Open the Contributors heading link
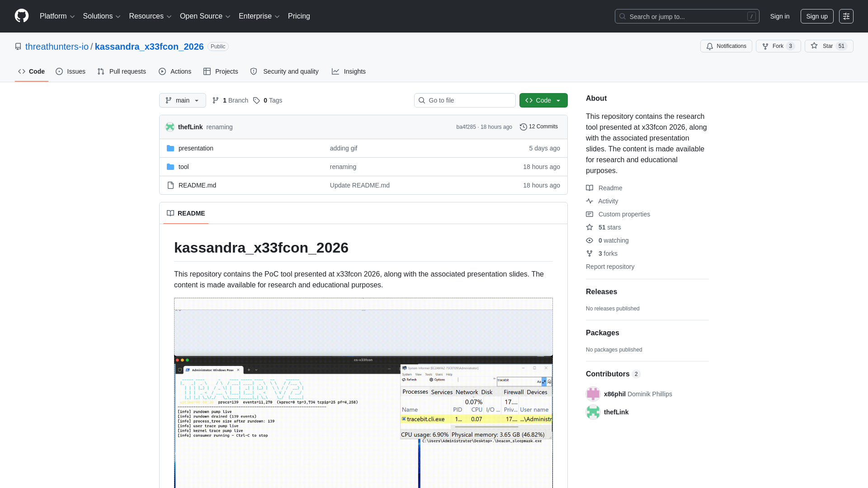This screenshot has height=488, width=868. [x=613, y=374]
